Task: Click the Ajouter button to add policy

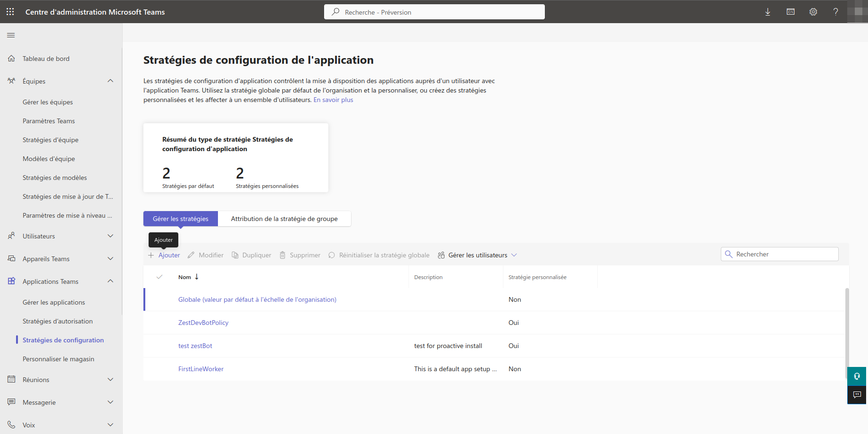Action: 164,255
